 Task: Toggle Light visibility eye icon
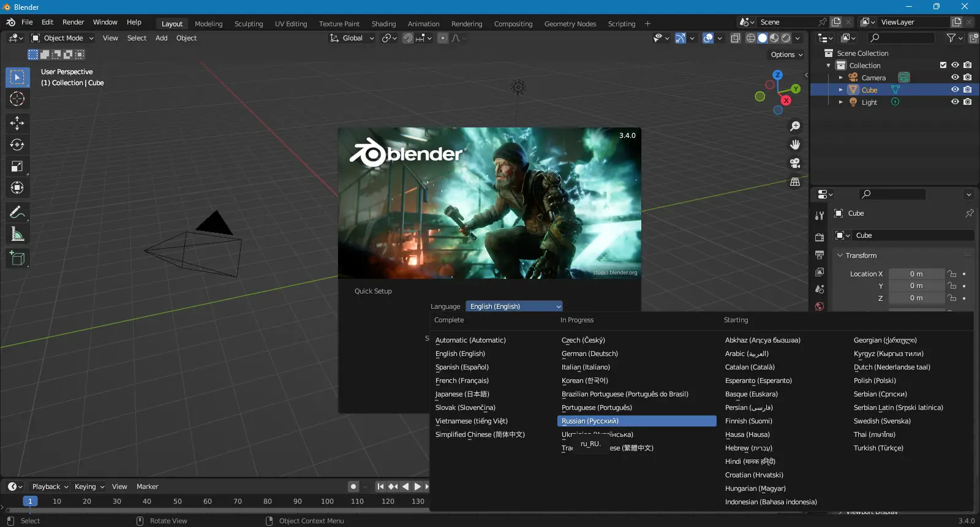pos(955,102)
